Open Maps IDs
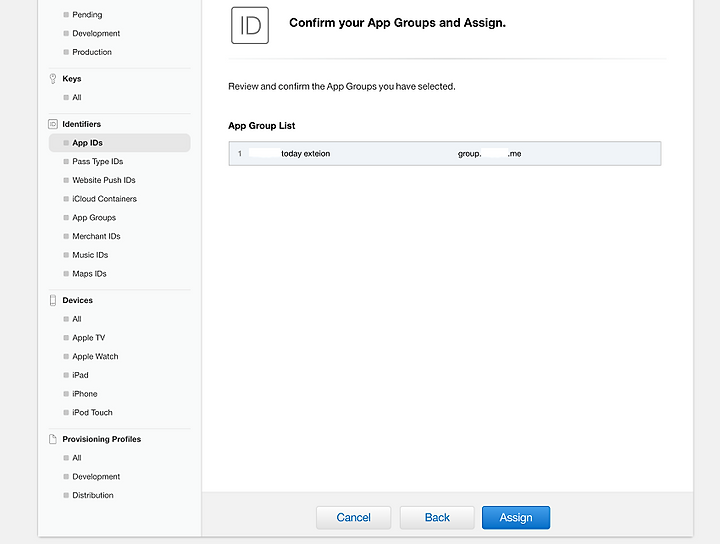720x544 pixels. (89, 274)
